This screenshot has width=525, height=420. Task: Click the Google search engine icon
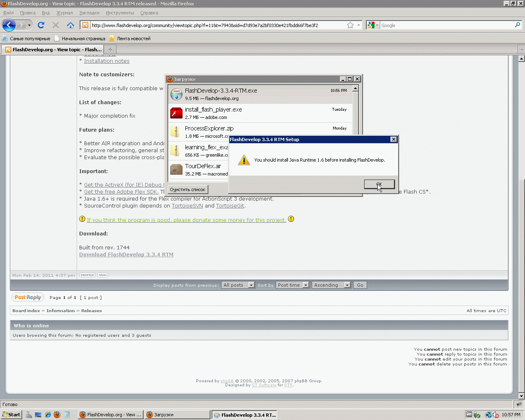click(371, 25)
